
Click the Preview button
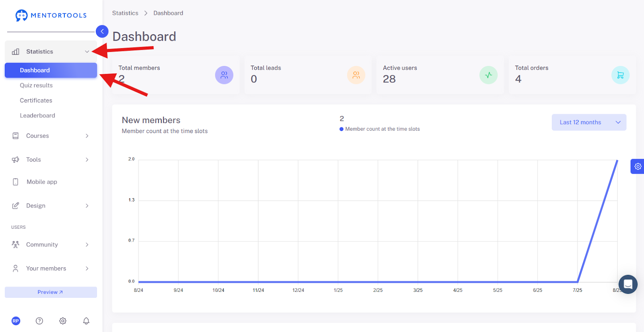51,292
